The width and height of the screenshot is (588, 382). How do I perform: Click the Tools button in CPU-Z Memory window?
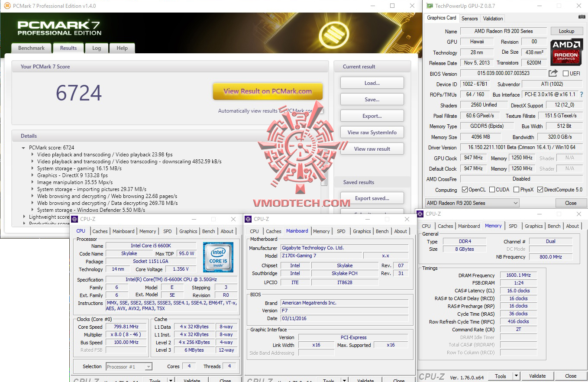tap(500, 376)
